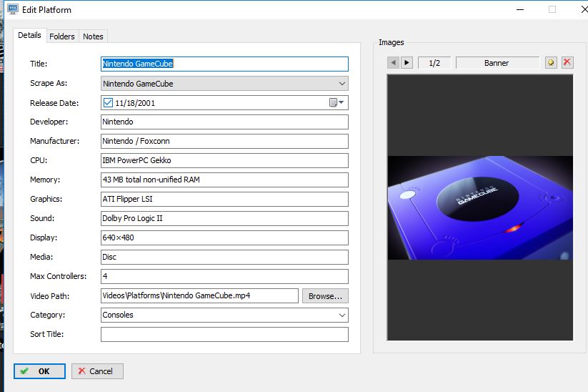This screenshot has width=588, height=392.
Task: Expand the Scrape As dropdown
Action: click(x=342, y=84)
